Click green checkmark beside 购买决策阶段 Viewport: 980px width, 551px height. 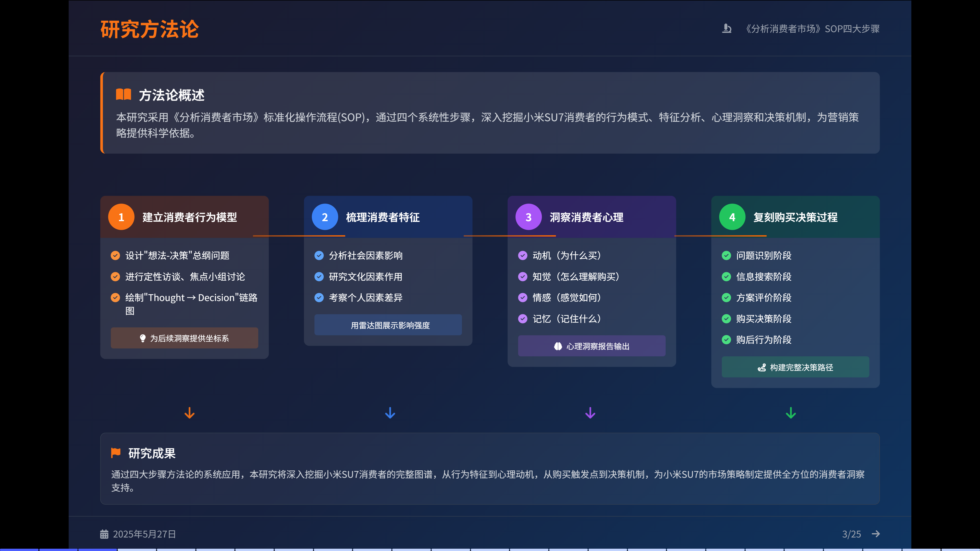[x=726, y=319]
